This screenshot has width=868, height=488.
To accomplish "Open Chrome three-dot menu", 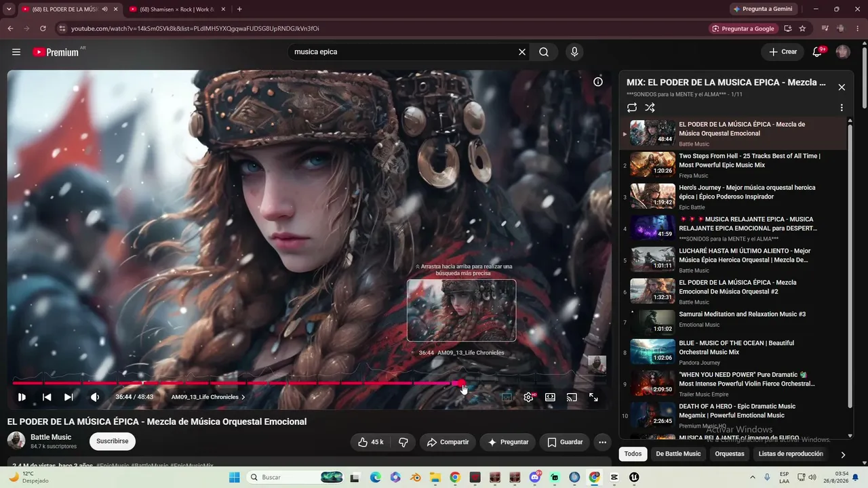I will click(857, 28).
